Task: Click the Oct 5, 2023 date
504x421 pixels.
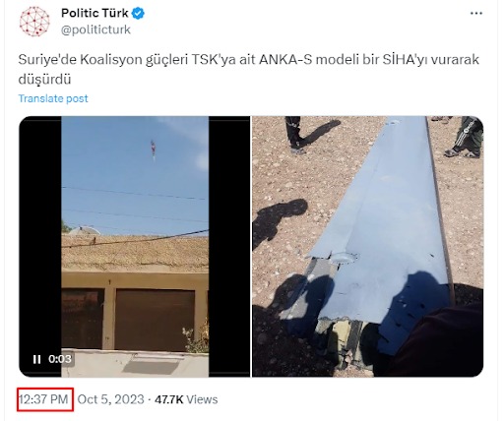Action: 111,399
